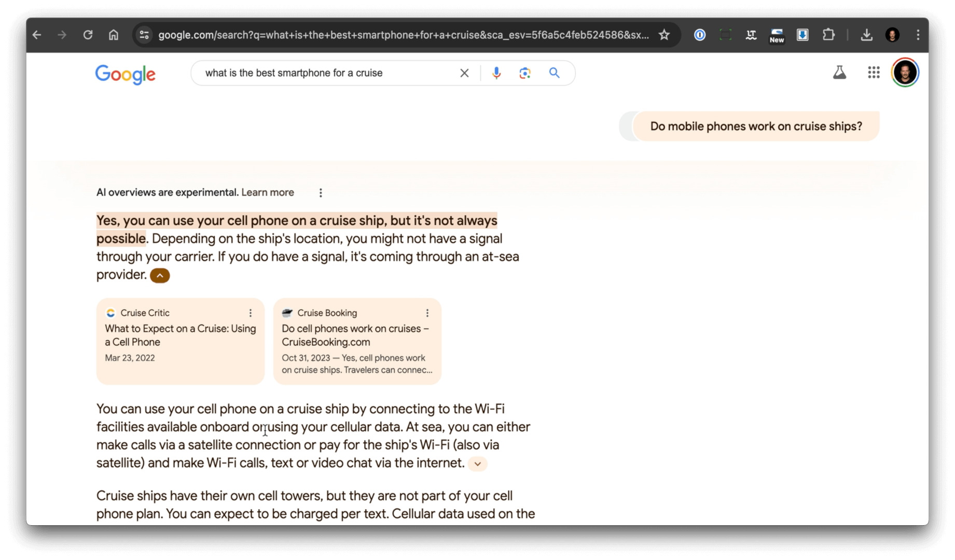Submit search with the magnifier icon

[x=555, y=73]
